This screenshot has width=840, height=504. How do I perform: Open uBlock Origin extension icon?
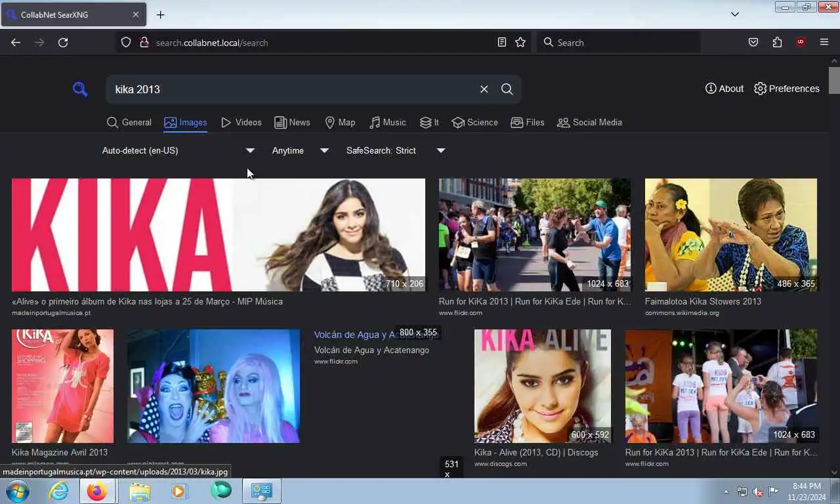pyautogui.click(x=800, y=42)
